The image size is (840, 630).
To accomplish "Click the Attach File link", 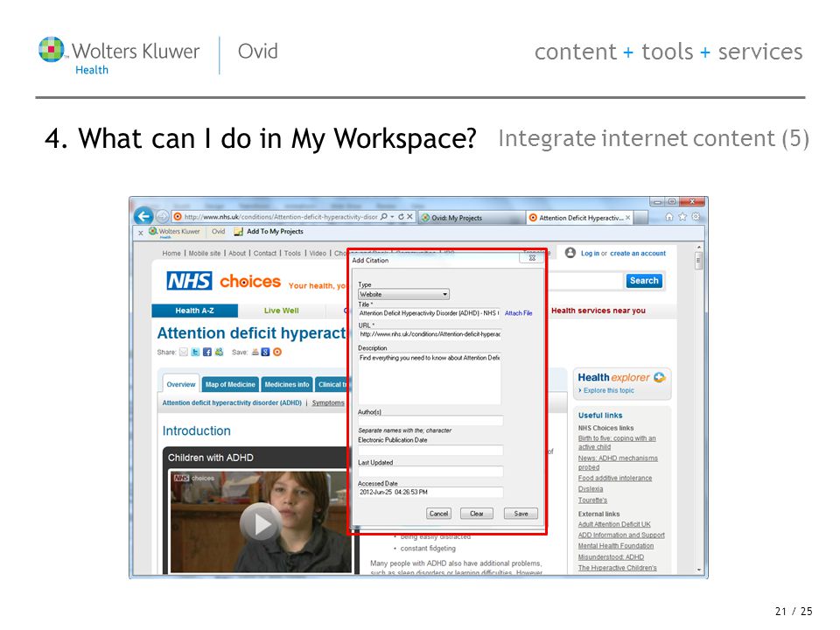I will (x=519, y=313).
